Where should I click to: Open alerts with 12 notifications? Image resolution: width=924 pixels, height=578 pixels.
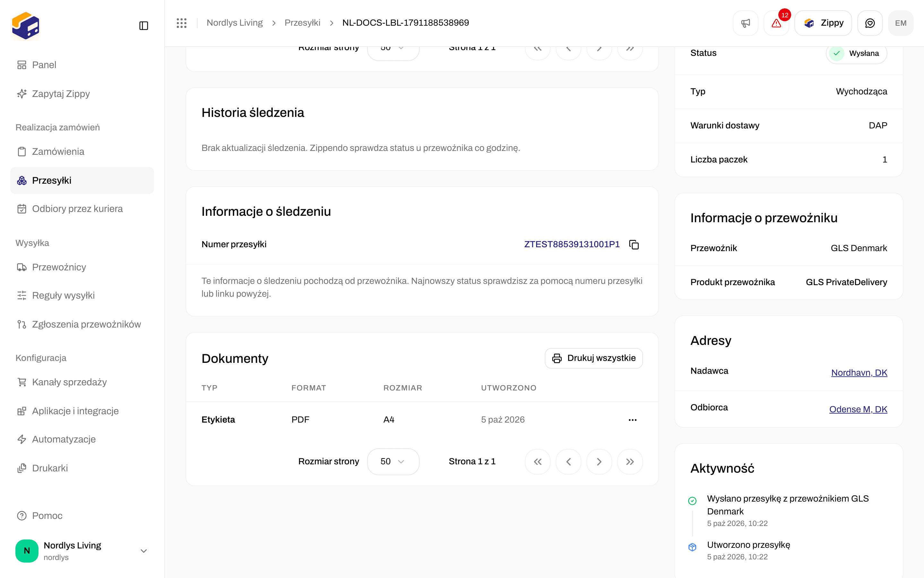(776, 23)
